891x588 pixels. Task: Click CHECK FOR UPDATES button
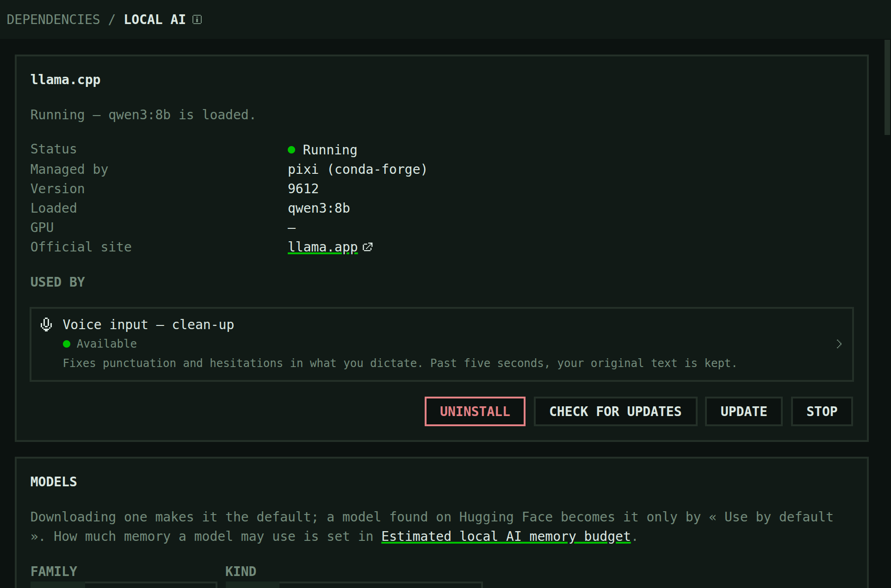point(615,411)
